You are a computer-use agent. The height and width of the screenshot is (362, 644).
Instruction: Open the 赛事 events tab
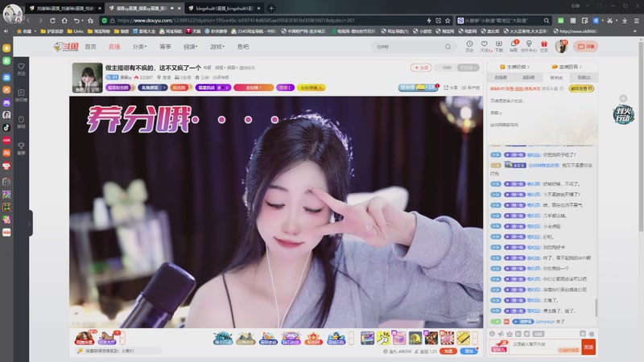[x=165, y=47]
